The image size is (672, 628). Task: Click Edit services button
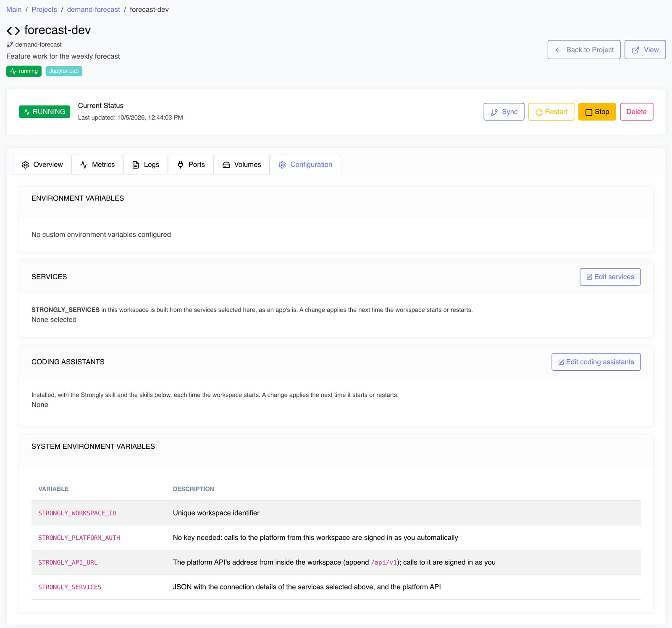[x=610, y=277]
